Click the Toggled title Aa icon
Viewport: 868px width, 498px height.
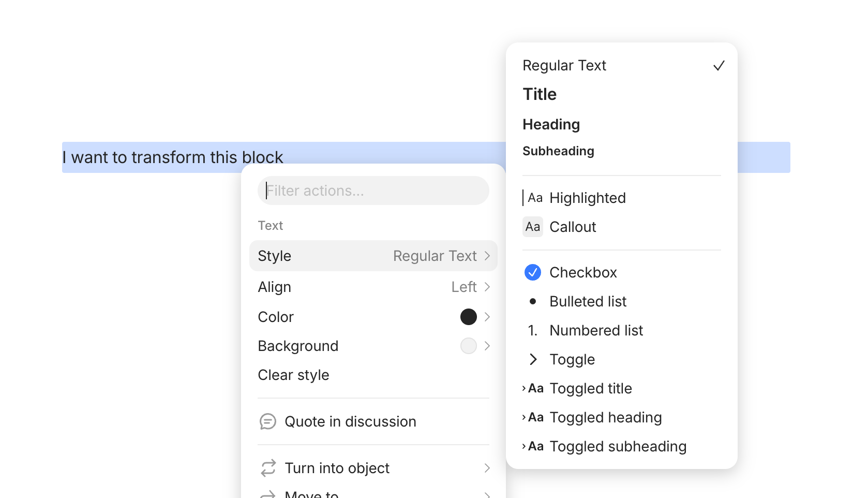(x=533, y=388)
